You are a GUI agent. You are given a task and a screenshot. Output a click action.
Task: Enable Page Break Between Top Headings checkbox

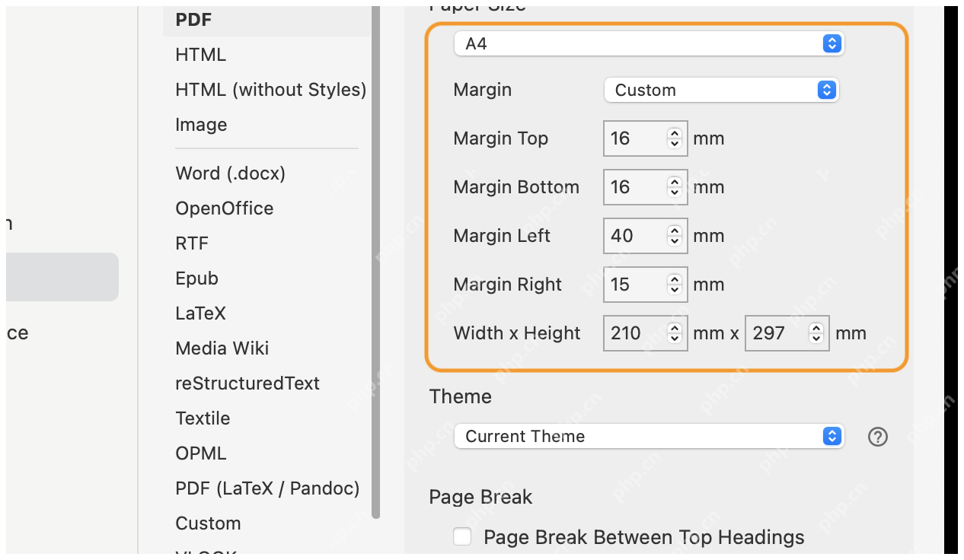(462, 537)
